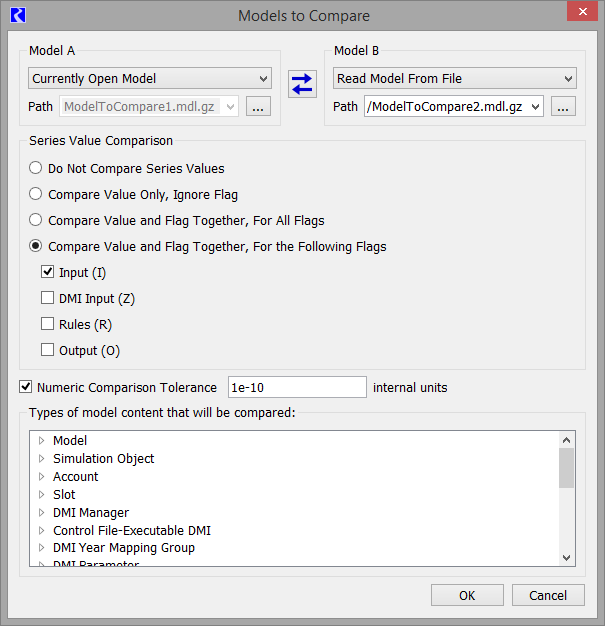Select Do Not Compare Series Values
This screenshot has width=605, height=626.
[x=36, y=169]
